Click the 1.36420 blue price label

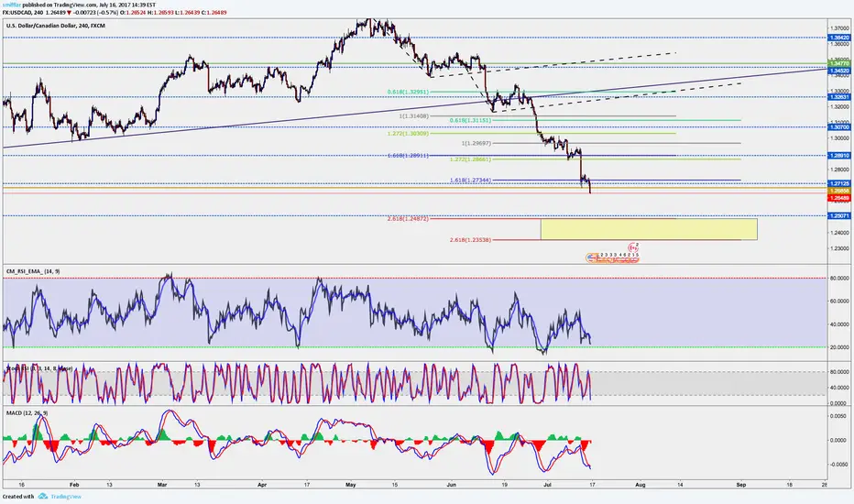[x=838, y=38]
